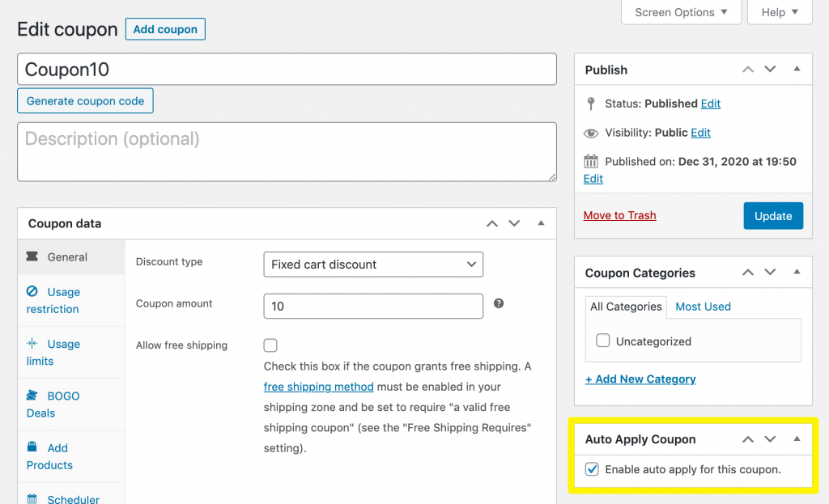Click the General tab ticket icon
This screenshot has width=829, height=504.
coord(32,256)
